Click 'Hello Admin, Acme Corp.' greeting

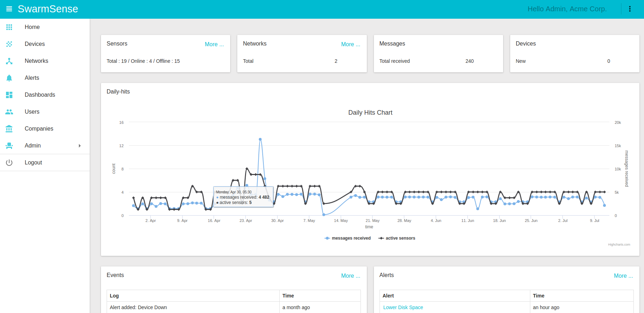(567, 9)
